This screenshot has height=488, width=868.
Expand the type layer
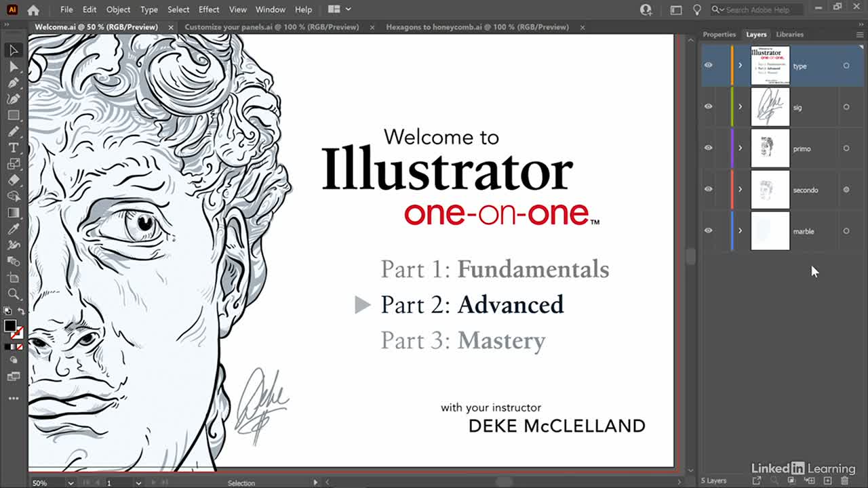740,66
